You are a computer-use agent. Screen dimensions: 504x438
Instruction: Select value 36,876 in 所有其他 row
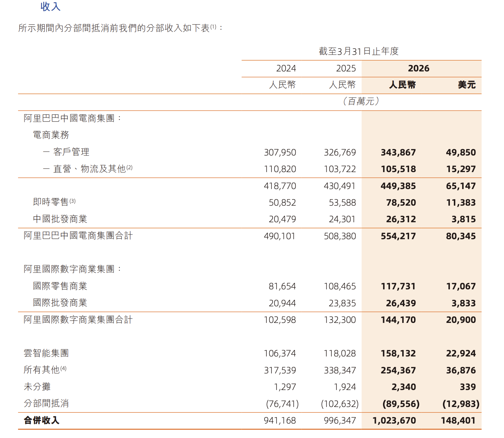coord(461,371)
